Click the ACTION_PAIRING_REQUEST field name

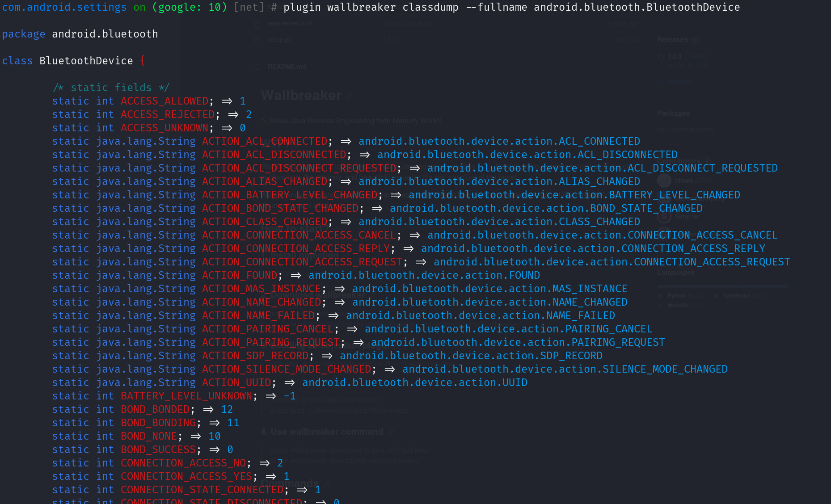[271, 342]
